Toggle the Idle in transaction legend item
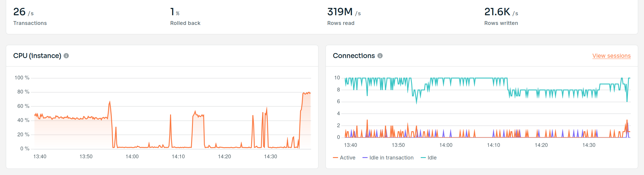Viewport: 644px width, 175px height. click(388, 158)
